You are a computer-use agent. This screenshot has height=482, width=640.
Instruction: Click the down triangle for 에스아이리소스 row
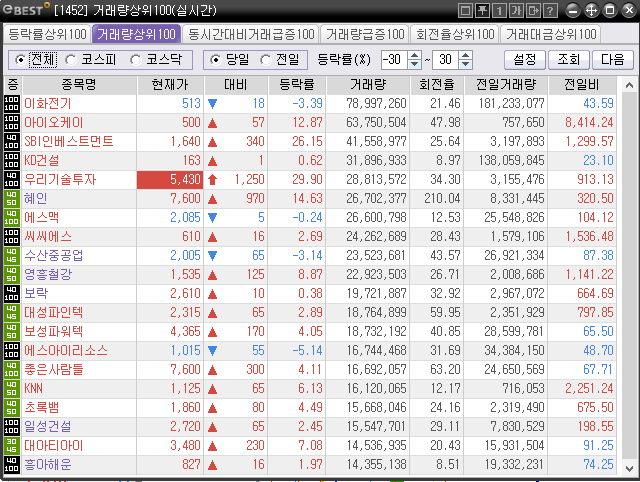[212, 351]
